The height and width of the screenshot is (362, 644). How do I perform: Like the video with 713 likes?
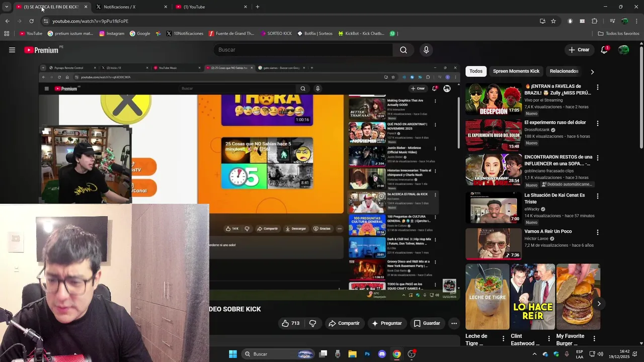coord(290,323)
